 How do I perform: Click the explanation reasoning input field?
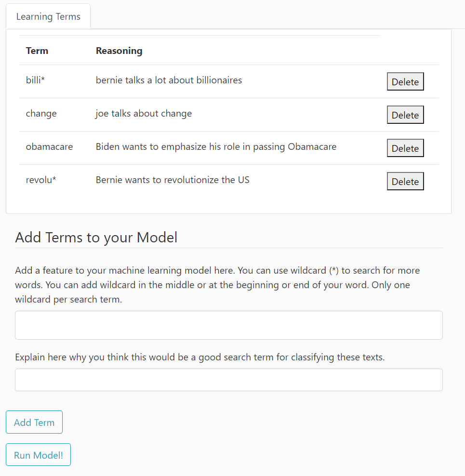click(x=229, y=380)
